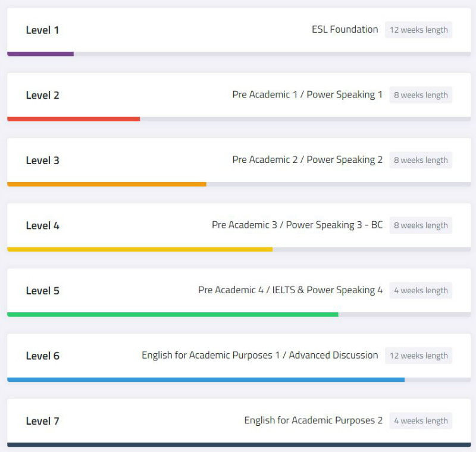The image size is (476, 452).
Task: Click the Level 1 heading
Action: pyautogui.click(x=42, y=30)
